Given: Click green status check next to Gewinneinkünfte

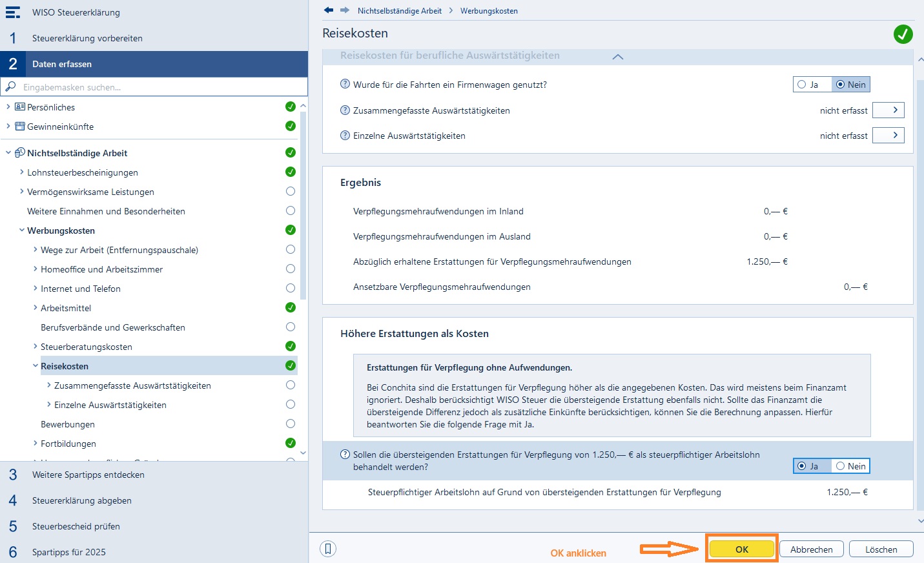Looking at the screenshot, I should tap(291, 126).
